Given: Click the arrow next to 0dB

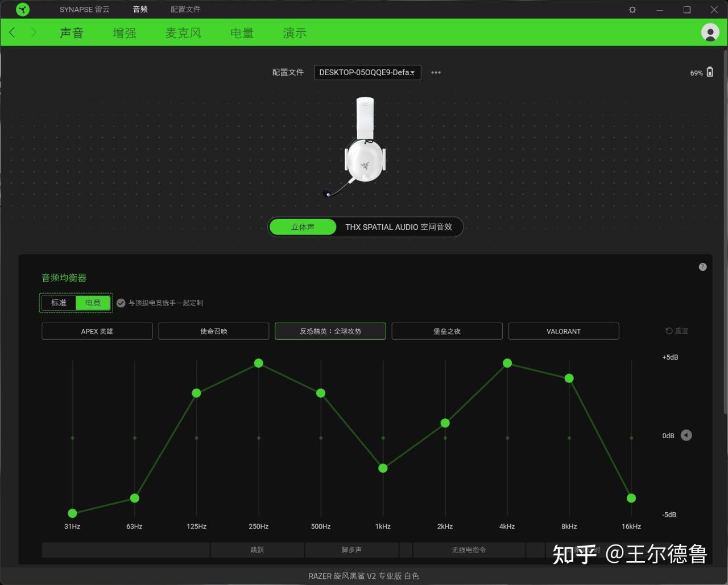Looking at the screenshot, I should (x=686, y=435).
